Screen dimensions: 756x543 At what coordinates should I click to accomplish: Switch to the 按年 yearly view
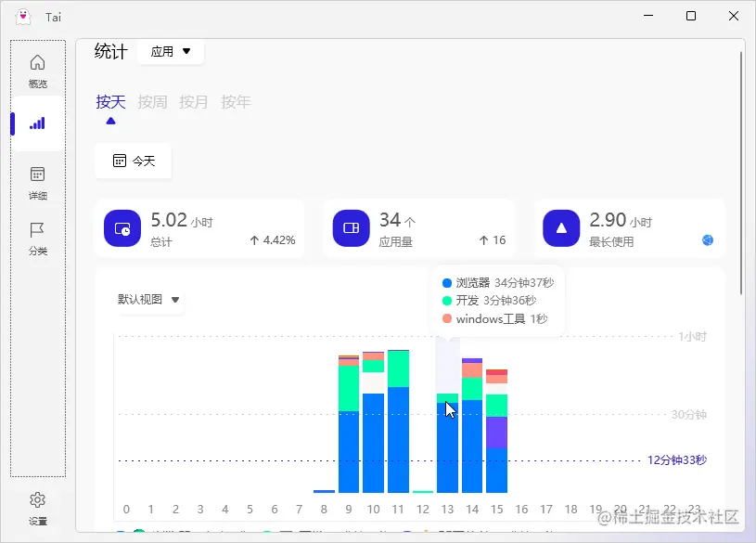click(x=236, y=102)
